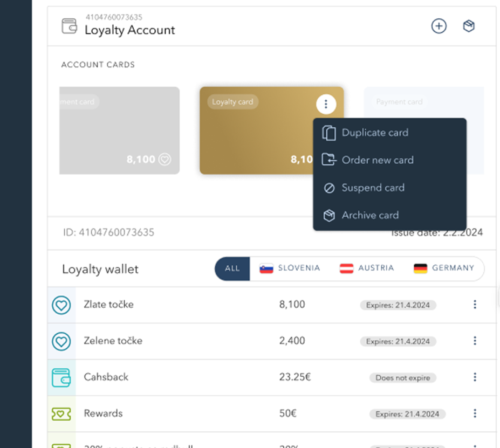Viewport: 500px width, 448px height.
Task: Open the Loyalty card three-dot menu
Action: pyautogui.click(x=326, y=104)
